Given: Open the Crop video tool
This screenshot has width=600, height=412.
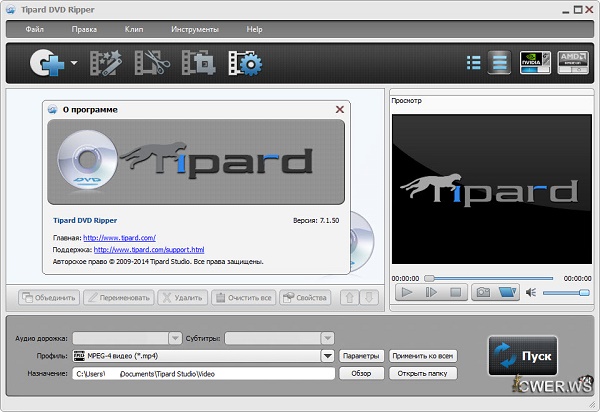Looking at the screenshot, I should click(198, 63).
